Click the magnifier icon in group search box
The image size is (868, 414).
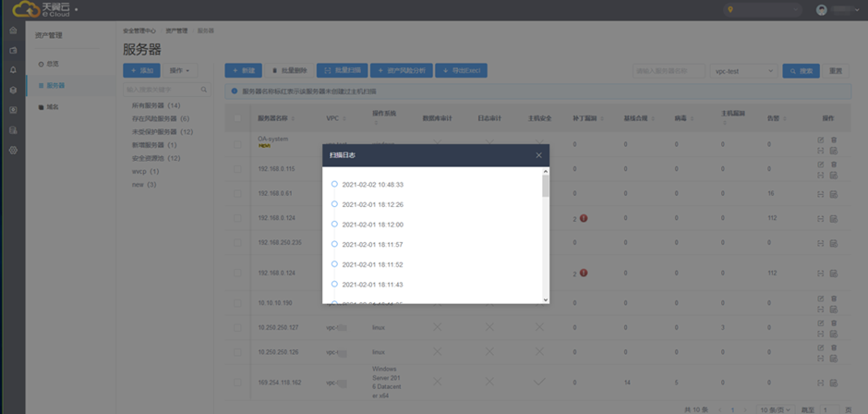(x=205, y=90)
